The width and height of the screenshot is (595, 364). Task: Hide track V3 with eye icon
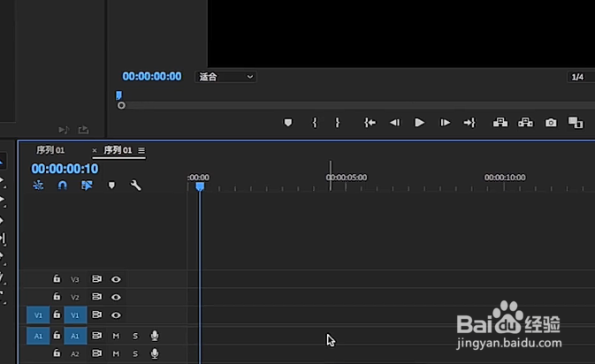(x=116, y=279)
